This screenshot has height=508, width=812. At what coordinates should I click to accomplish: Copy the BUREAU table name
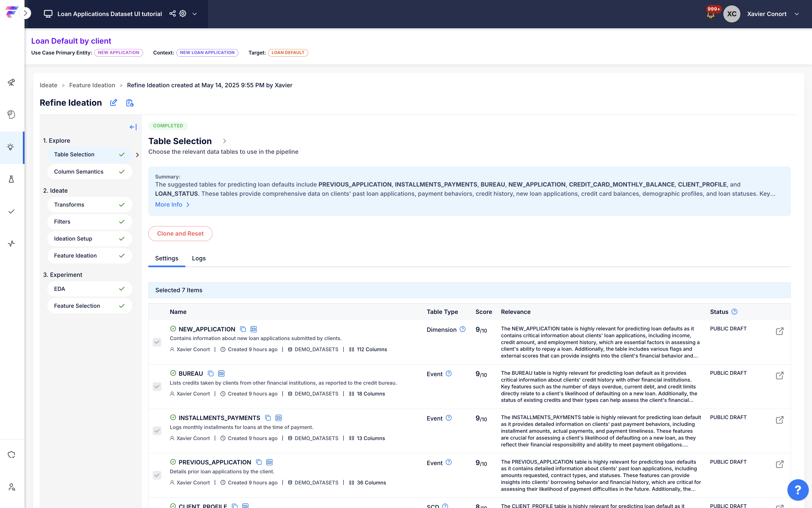pos(211,374)
